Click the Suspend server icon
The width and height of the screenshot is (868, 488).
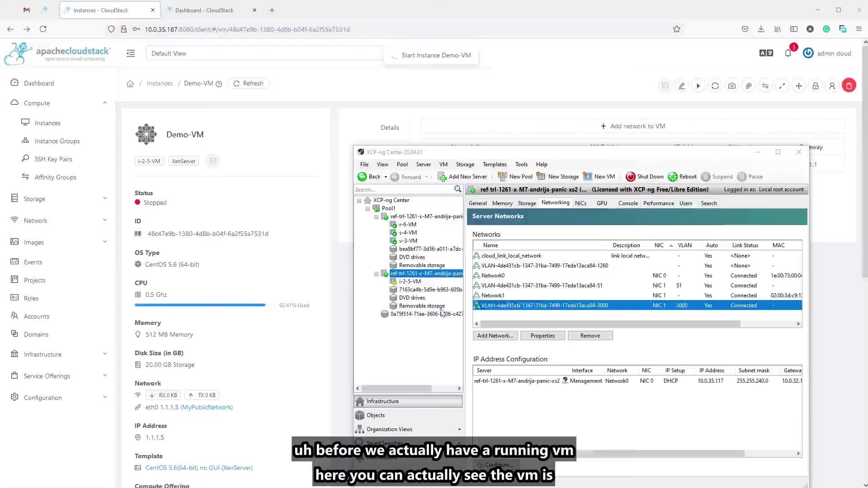pyautogui.click(x=706, y=176)
